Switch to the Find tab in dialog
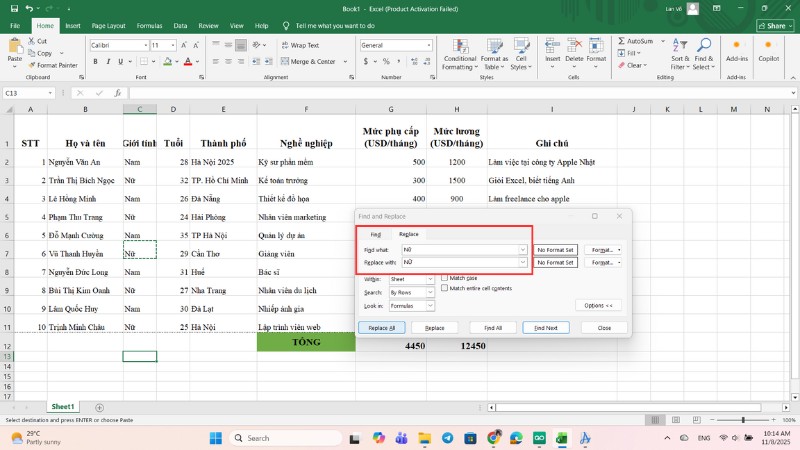Viewport: 800px width, 450px height. click(x=376, y=233)
